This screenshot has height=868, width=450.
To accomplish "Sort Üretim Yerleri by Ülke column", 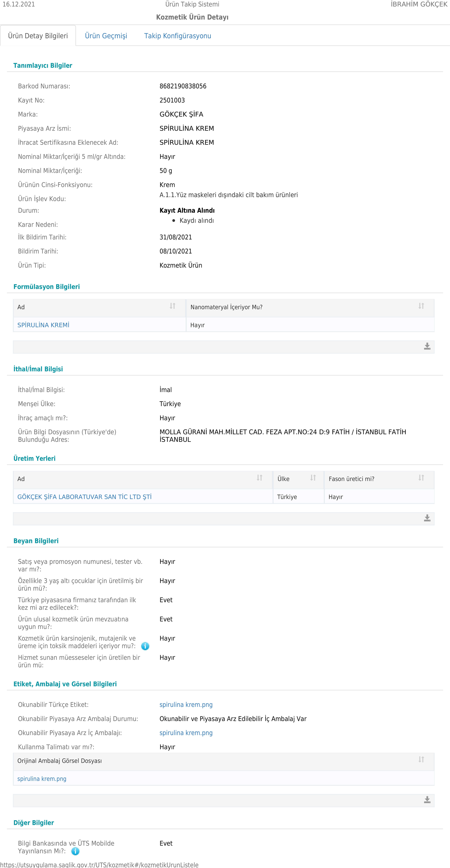I will click(313, 478).
